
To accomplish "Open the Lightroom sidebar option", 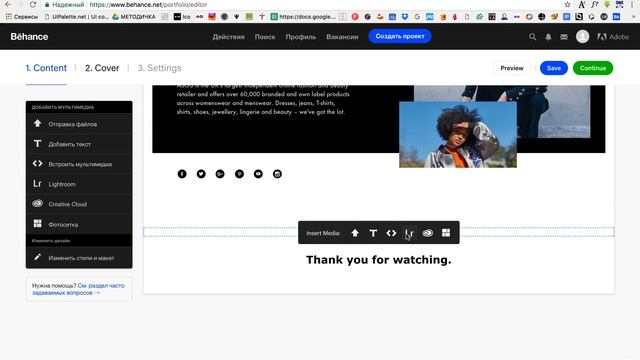I will 79,184.
